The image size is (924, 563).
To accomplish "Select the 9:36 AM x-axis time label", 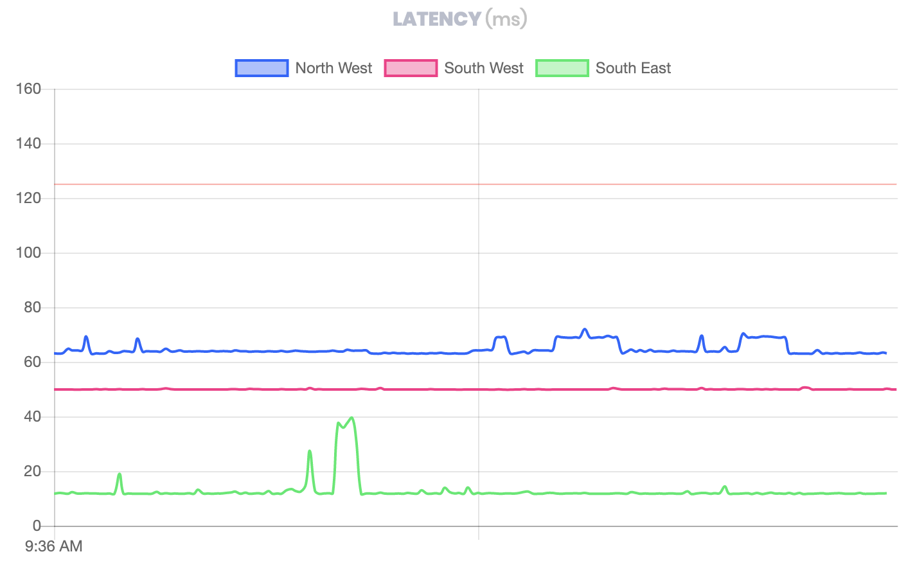I will coord(54,547).
